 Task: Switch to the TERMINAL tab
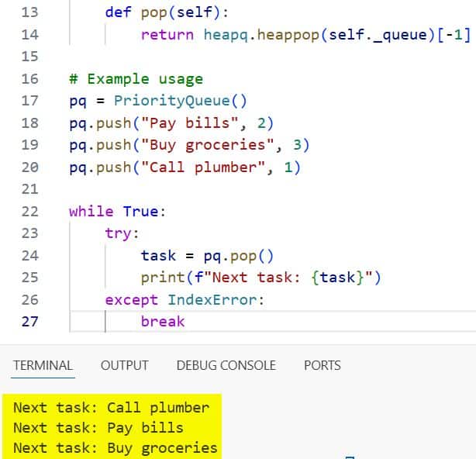[43, 365]
